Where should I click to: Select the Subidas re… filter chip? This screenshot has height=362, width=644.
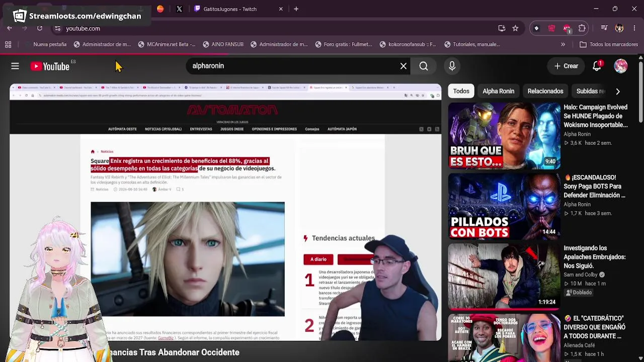point(590,92)
